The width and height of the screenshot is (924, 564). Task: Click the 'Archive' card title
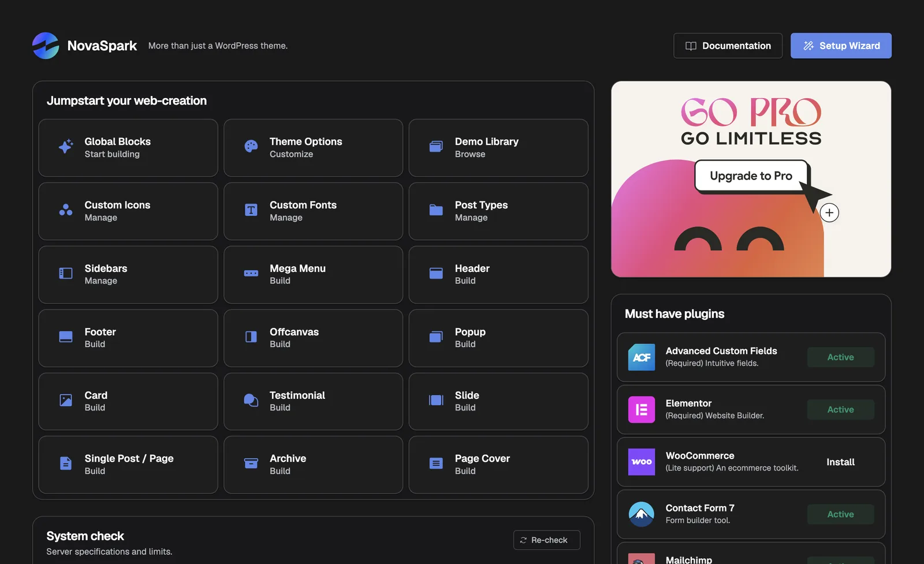pyautogui.click(x=288, y=458)
